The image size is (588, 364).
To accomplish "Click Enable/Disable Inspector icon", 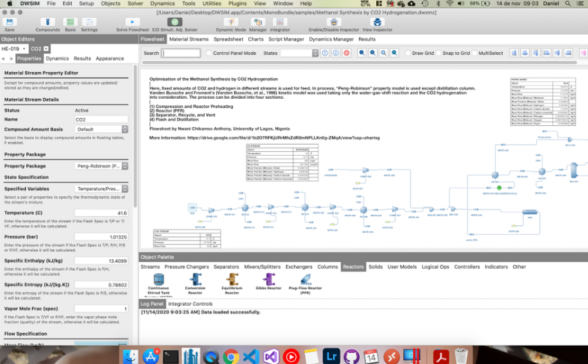I will click(334, 22).
